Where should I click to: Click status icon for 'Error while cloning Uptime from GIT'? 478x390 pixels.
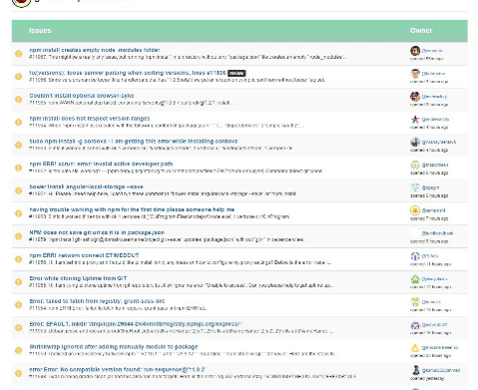point(19,282)
